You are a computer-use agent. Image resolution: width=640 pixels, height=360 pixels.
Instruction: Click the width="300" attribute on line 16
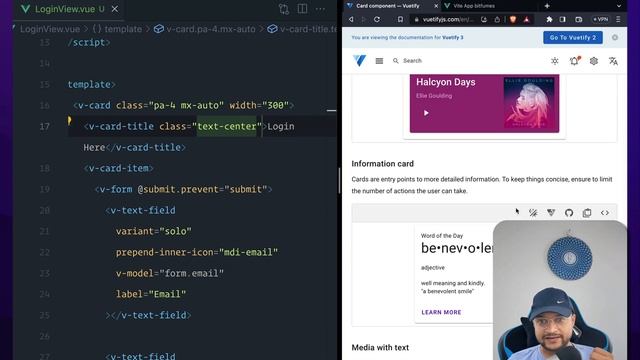(x=259, y=105)
